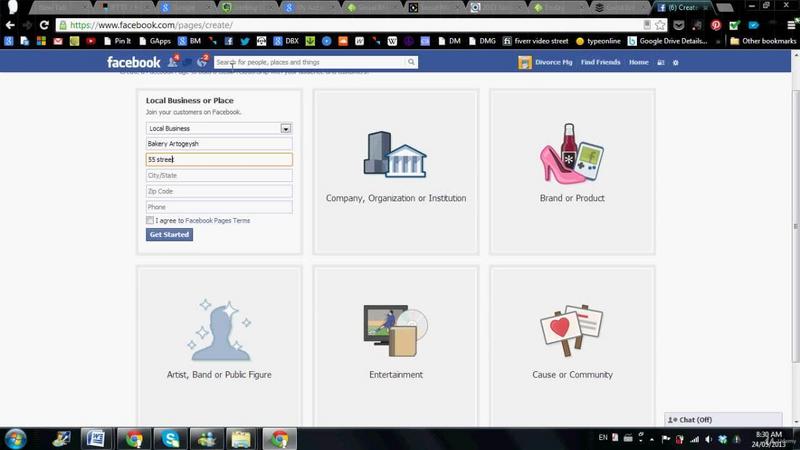800x450 pixels.
Task: Click the page vertical scrollbar
Action: [795, 227]
